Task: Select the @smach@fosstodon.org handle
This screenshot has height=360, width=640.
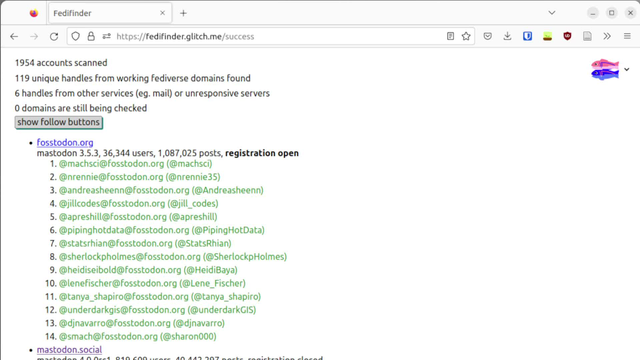Action: 108,336
